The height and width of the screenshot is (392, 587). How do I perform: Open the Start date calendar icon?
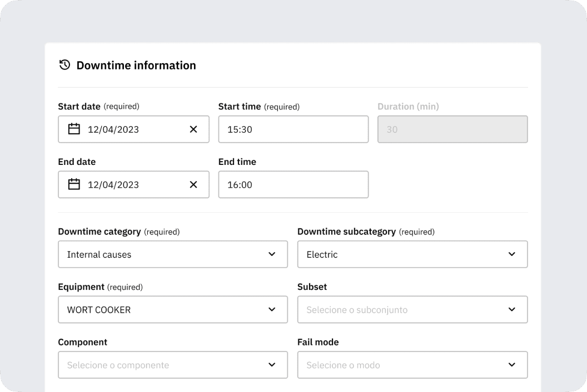point(74,129)
